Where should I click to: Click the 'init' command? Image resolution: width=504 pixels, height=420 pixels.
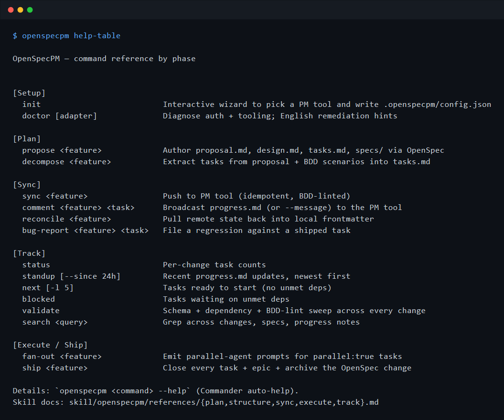[x=32, y=105]
